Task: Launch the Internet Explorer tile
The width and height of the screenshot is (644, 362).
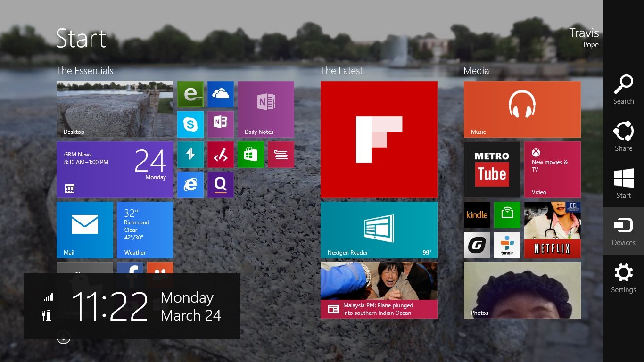Action: click(x=190, y=185)
